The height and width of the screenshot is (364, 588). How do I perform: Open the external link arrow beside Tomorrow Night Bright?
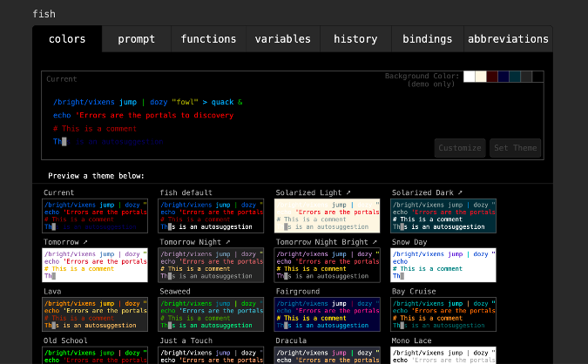[x=375, y=242]
